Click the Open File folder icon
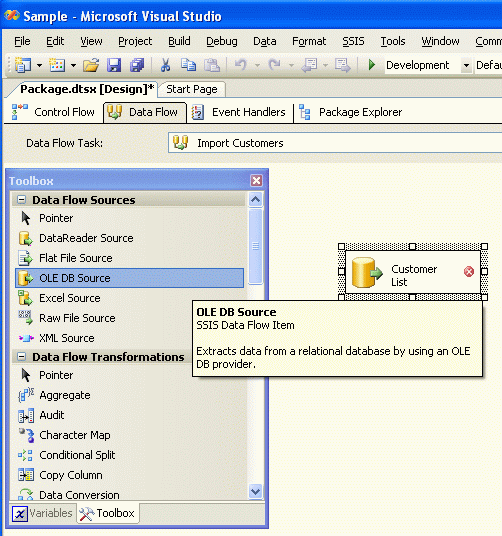Image resolution: width=502 pixels, height=536 pixels. click(x=91, y=65)
